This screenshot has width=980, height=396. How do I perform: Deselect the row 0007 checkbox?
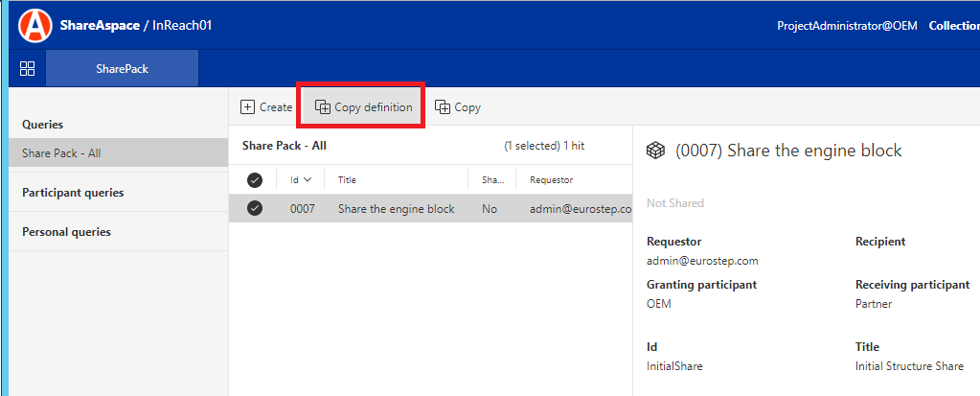[x=255, y=208]
